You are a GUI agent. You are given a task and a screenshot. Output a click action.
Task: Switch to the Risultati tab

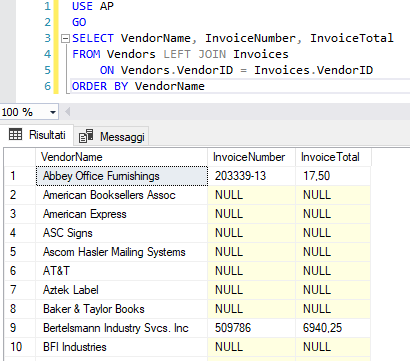point(37,135)
